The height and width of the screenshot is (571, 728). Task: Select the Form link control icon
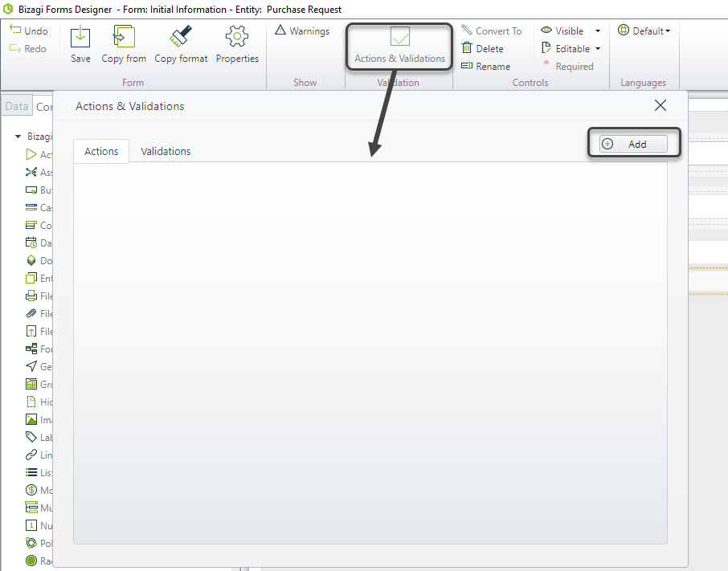tap(31, 349)
